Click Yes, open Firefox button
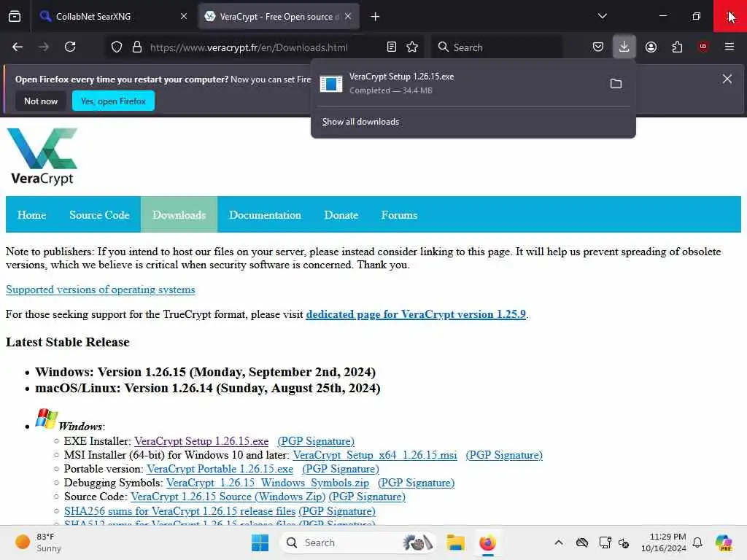The height and width of the screenshot is (560, 747). 113,101
